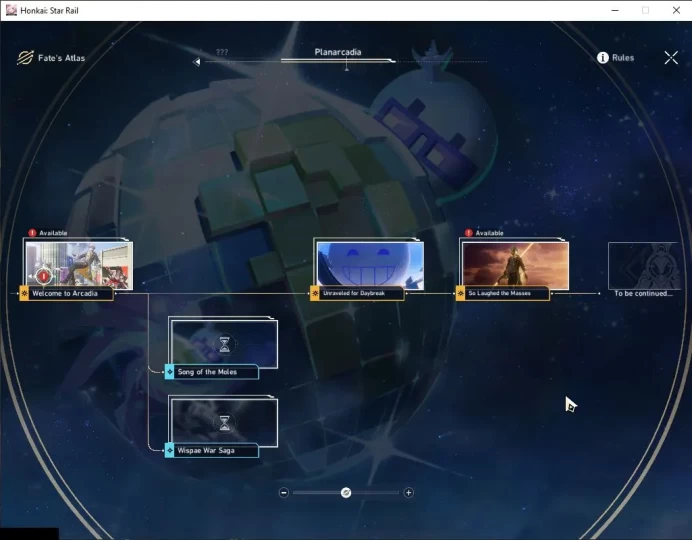Image resolution: width=692 pixels, height=540 pixels.
Task: Click the sun icon beside Unraveled for Daybreak
Action: (x=315, y=293)
